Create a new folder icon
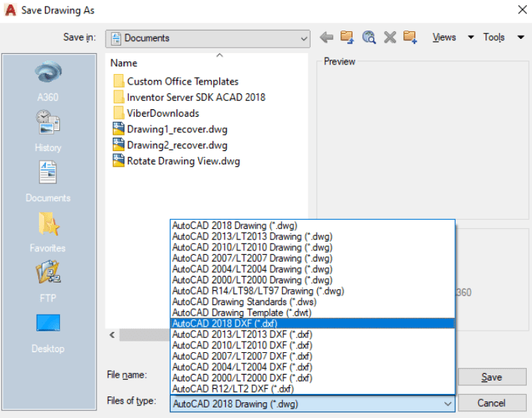Viewport: 532px width, 418px height. [x=410, y=37]
